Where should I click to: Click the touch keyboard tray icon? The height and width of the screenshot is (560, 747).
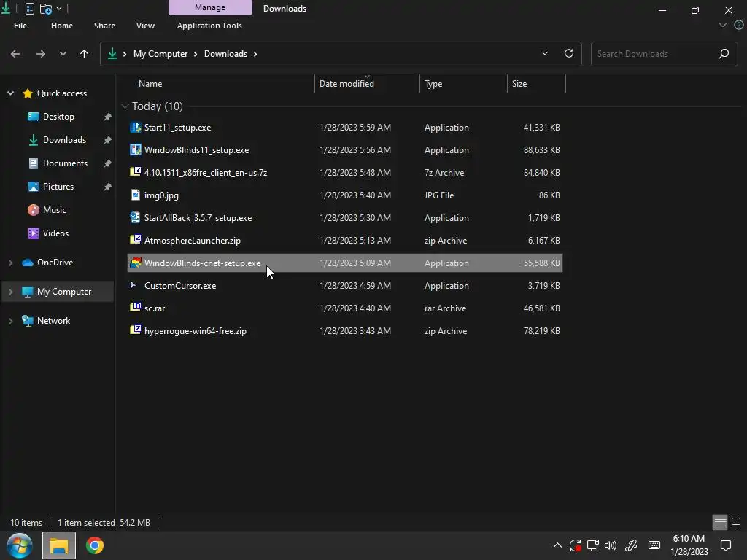pyautogui.click(x=654, y=545)
